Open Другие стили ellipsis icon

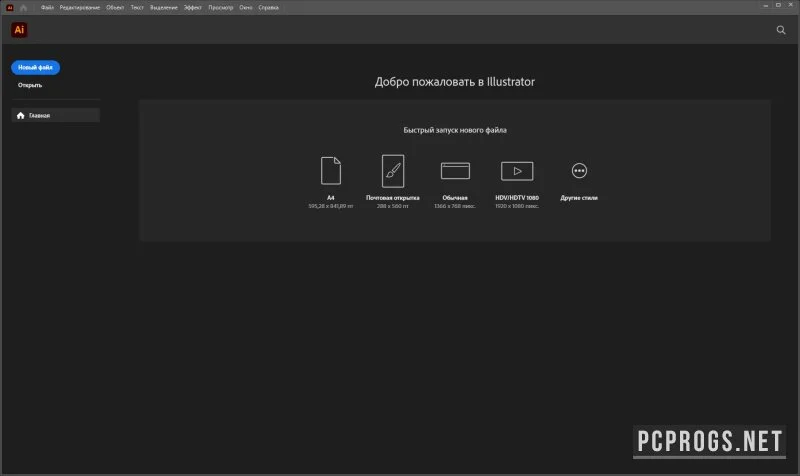[x=579, y=170]
